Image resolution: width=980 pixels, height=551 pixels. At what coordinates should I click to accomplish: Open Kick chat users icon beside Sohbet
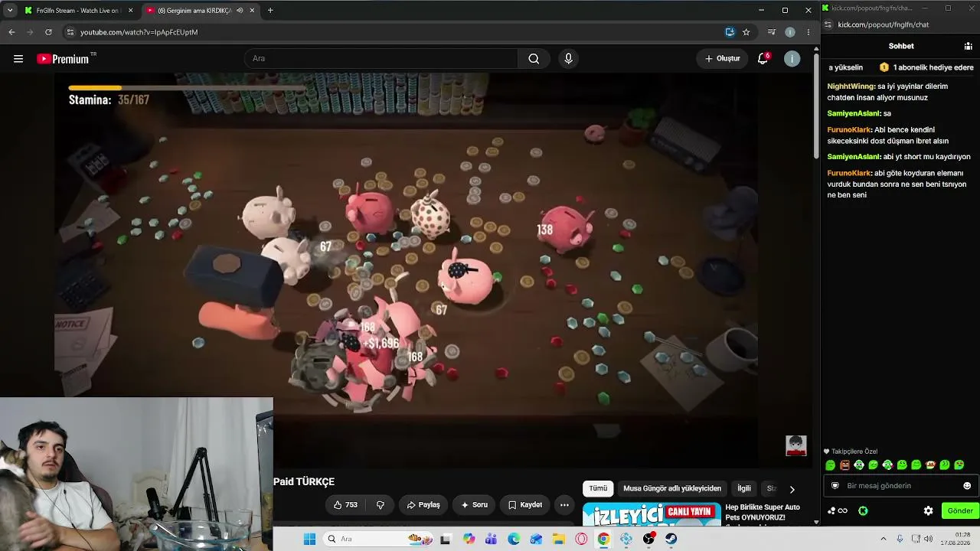point(969,46)
